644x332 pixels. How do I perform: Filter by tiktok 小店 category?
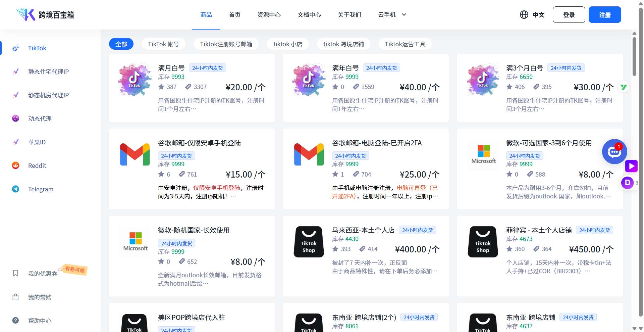click(288, 44)
